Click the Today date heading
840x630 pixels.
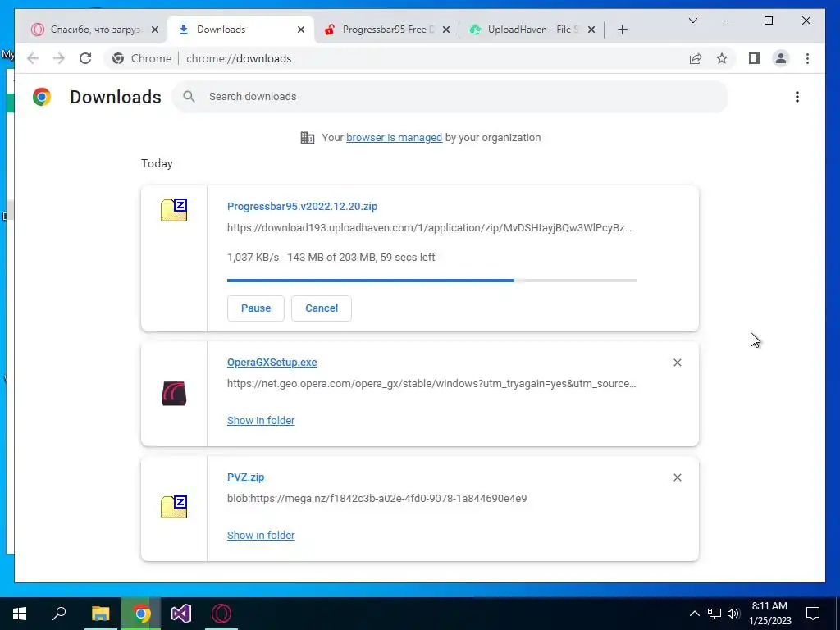tap(157, 163)
